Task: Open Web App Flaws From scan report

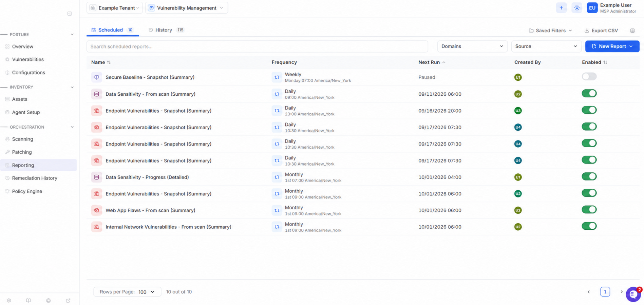Action: (150, 210)
